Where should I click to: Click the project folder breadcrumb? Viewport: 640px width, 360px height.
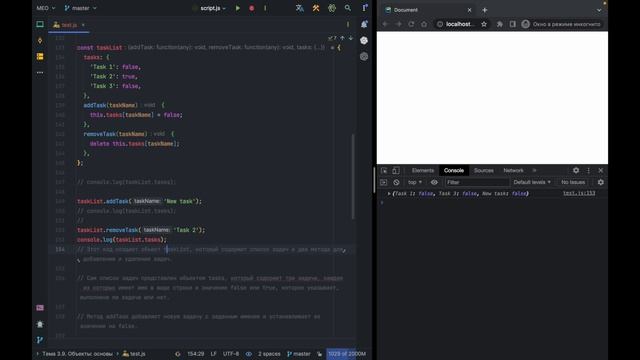pyautogui.click(x=77, y=354)
